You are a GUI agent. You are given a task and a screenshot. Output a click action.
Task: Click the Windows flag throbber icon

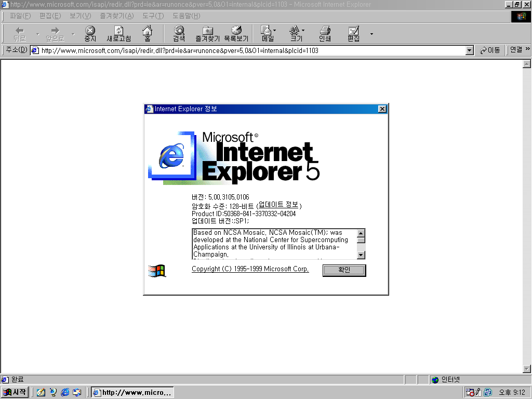coord(521,17)
